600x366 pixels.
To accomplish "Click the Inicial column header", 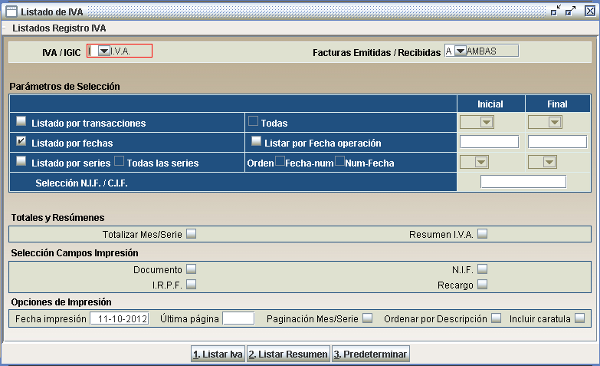I will (x=490, y=104).
